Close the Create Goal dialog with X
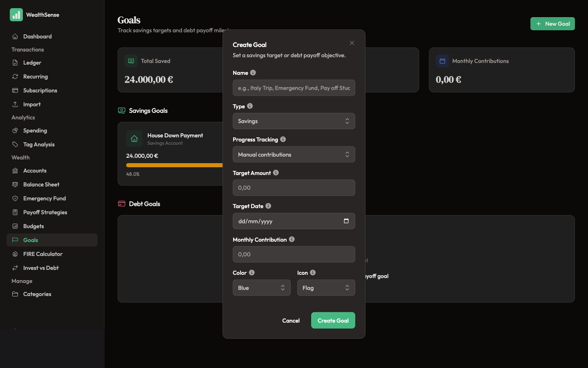This screenshot has height=368, width=588. point(352,43)
